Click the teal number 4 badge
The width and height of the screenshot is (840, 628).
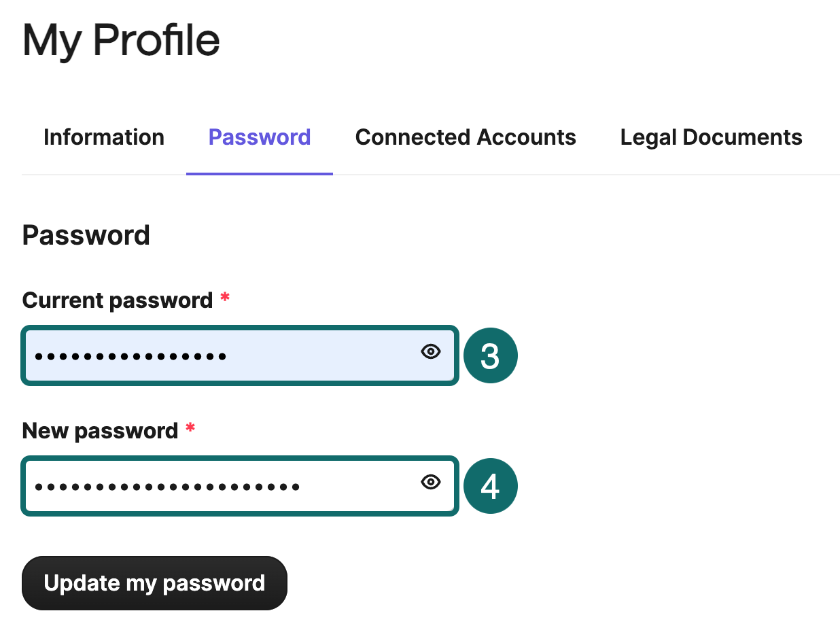490,487
